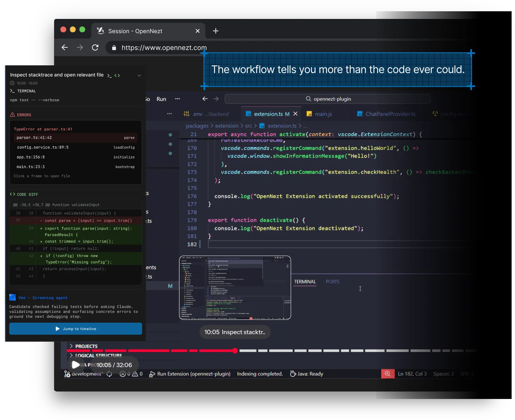This screenshot has width=515, height=420.
Task: Click the CODE DIFF header
Action: (x=24, y=194)
